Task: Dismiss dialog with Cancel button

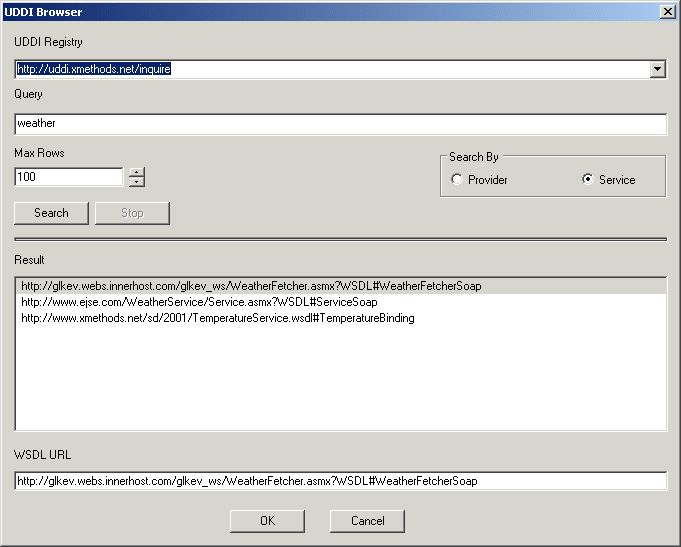Action: pyautogui.click(x=367, y=521)
